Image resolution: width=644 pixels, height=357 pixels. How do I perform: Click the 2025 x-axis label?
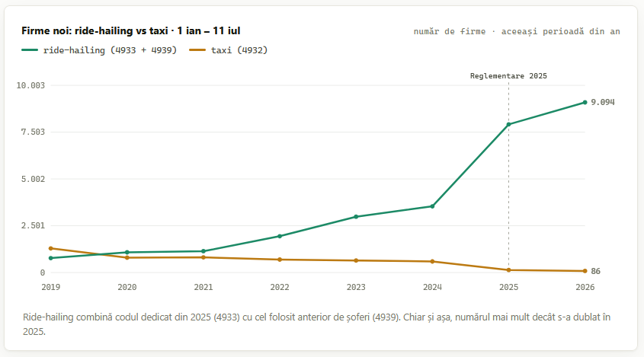(x=508, y=287)
